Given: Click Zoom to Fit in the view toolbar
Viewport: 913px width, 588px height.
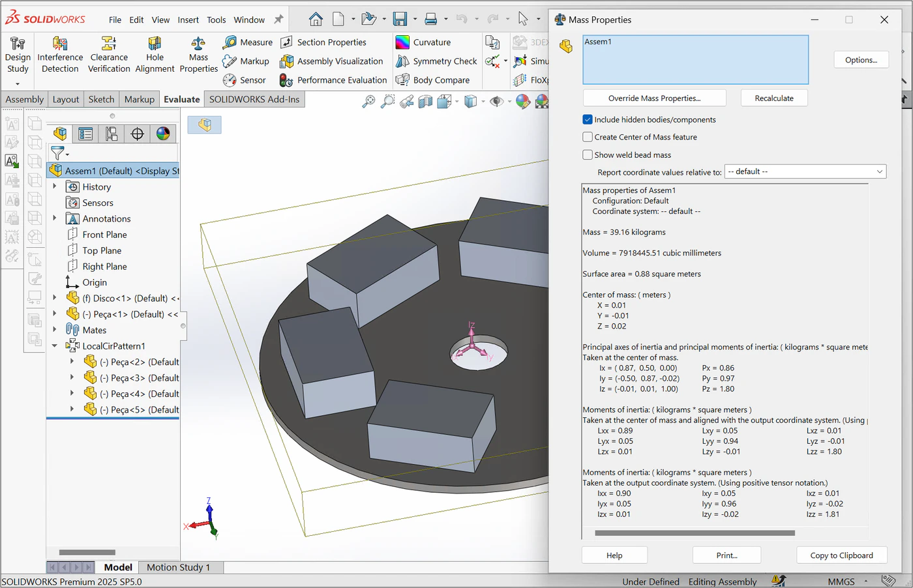Looking at the screenshot, I should 369,101.
